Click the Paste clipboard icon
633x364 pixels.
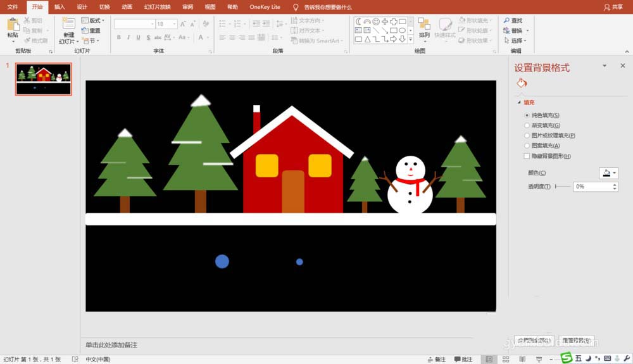[13, 25]
